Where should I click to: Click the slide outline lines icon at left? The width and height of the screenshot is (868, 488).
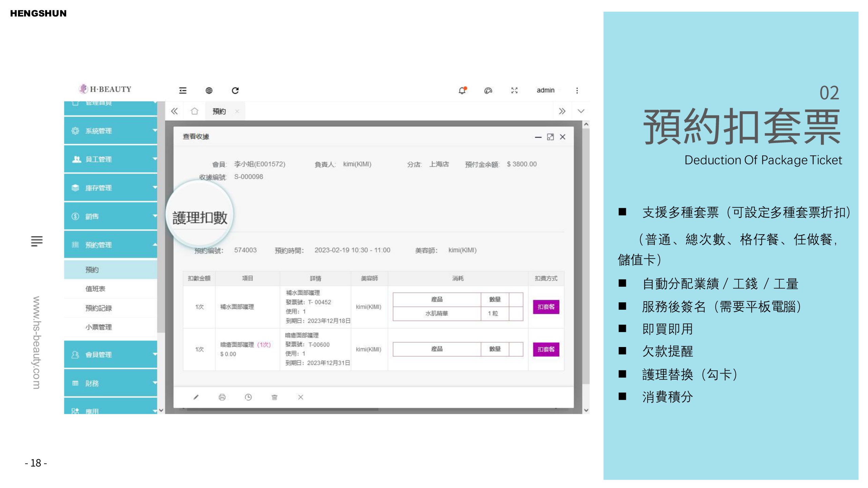pos(37,241)
